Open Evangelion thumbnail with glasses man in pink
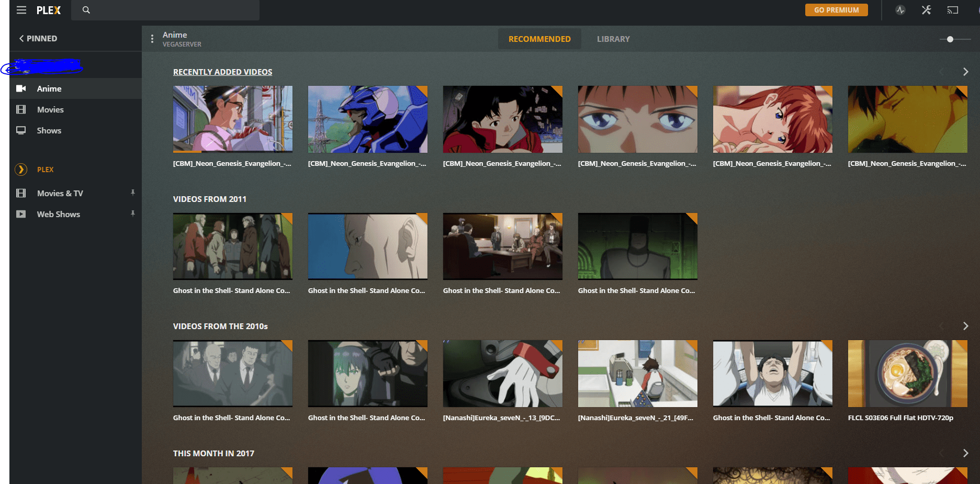Screen dimensions: 980x484 [x=233, y=119]
